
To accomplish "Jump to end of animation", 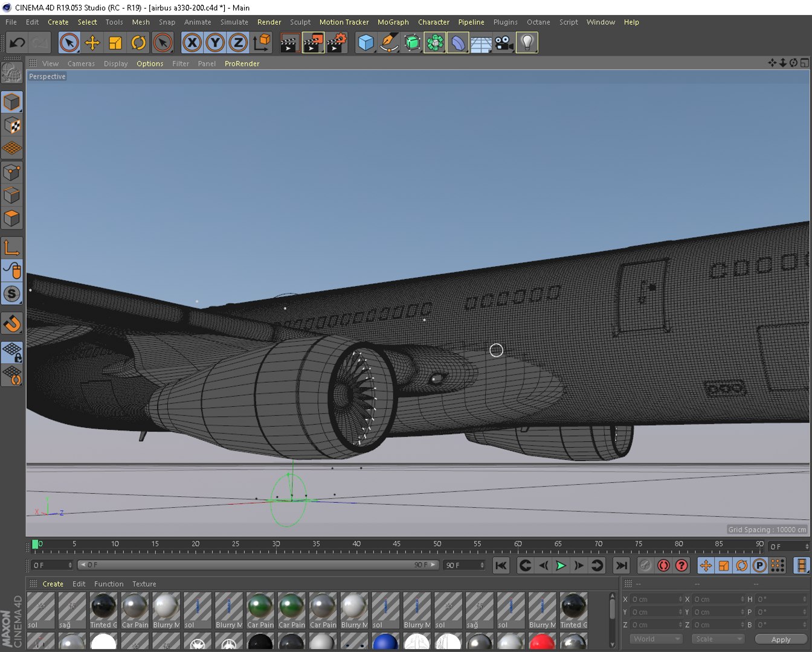I will pyautogui.click(x=621, y=566).
